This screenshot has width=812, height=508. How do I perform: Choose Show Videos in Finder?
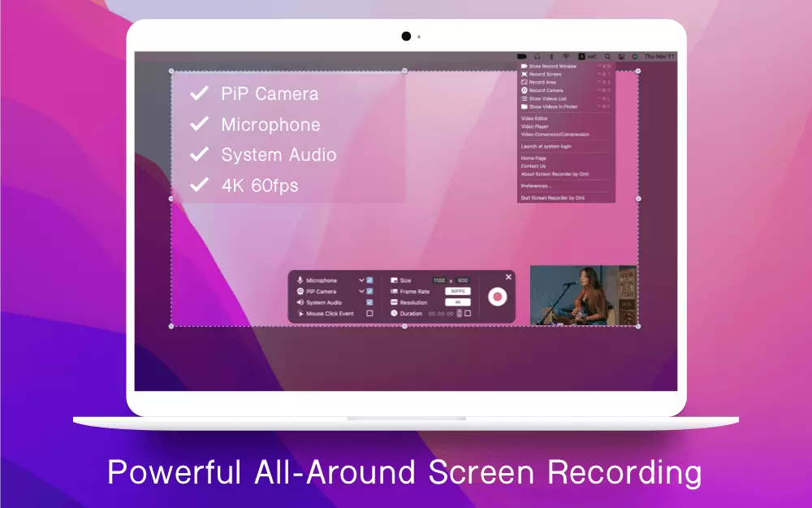pyautogui.click(x=554, y=106)
